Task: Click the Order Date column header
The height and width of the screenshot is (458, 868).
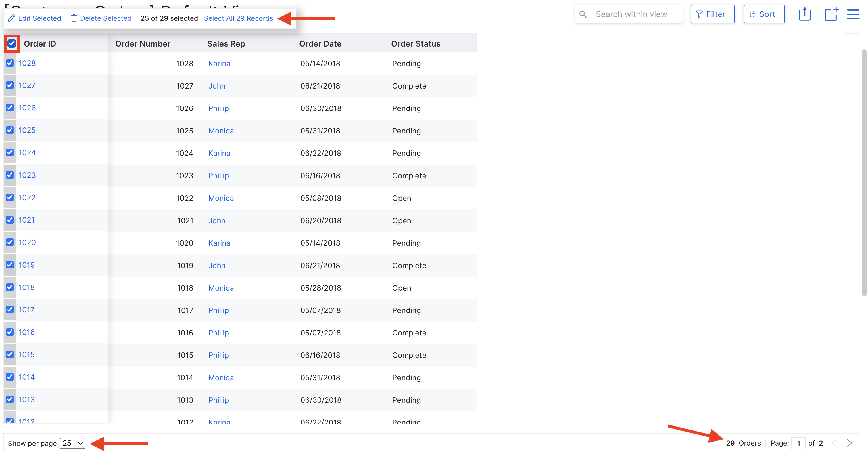Action: click(x=320, y=44)
